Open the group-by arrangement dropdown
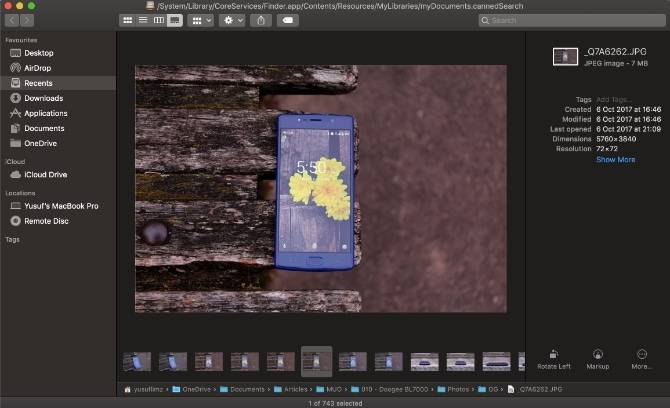This screenshot has width=670, height=408. (201, 20)
